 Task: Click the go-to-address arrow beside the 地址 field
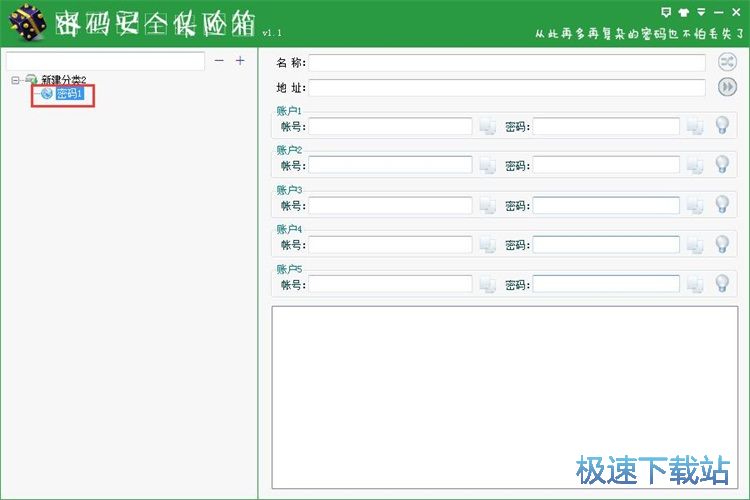(727, 88)
